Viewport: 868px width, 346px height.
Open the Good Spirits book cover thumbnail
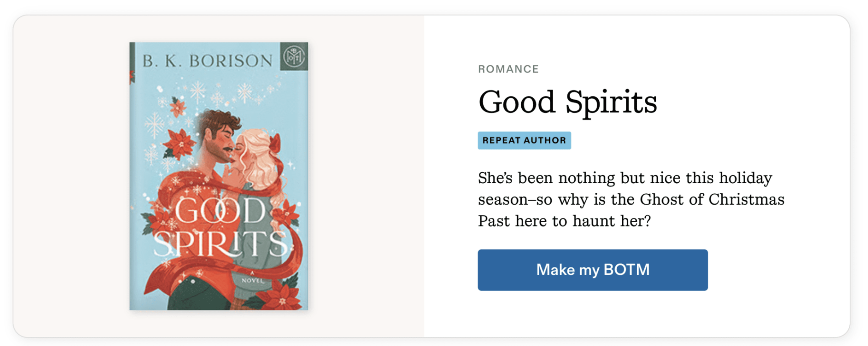pyautogui.click(x=218, y=176)
